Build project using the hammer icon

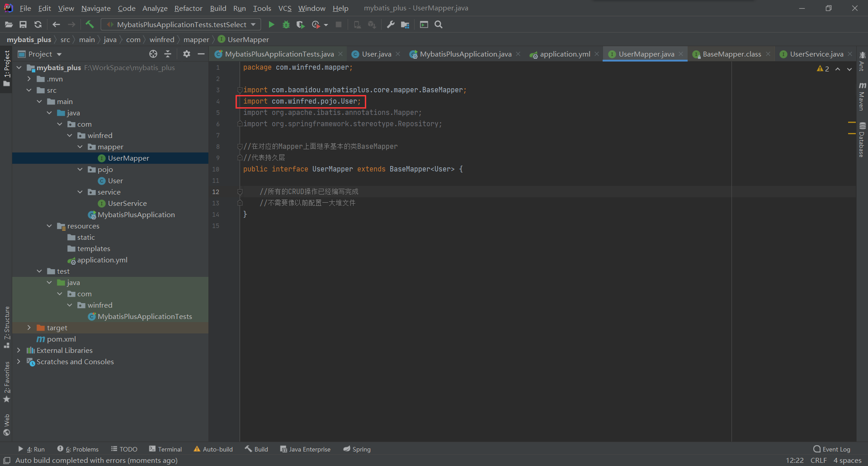coord(90,24)
